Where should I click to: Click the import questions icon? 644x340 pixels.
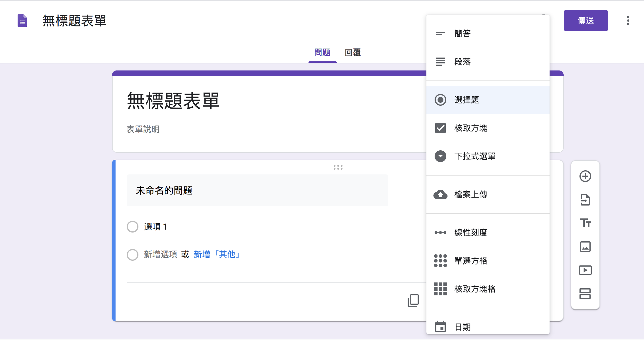point(585,200)
